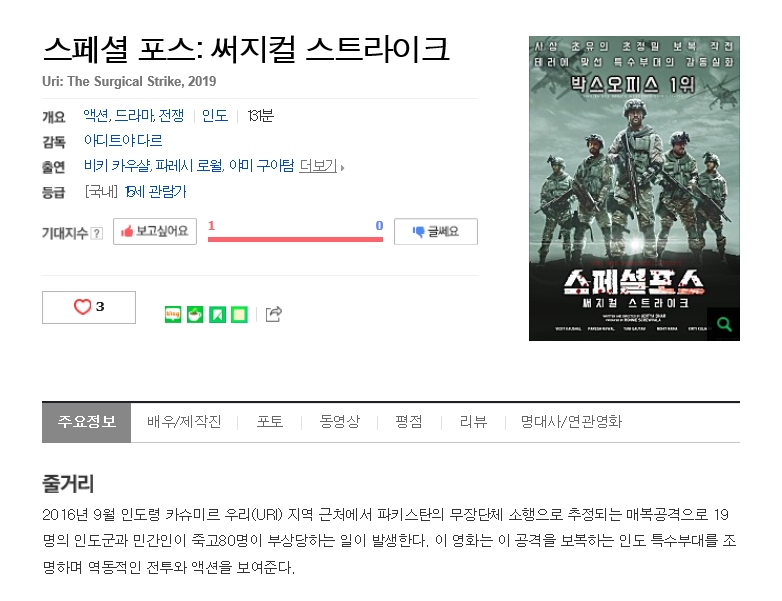Click the red expectation index bar

coord(295,239)
